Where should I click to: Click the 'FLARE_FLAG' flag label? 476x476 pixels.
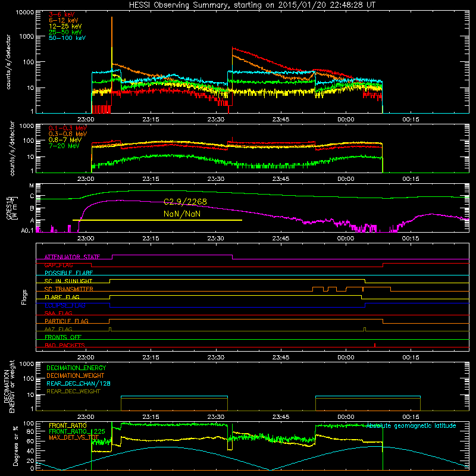(62, 297)
